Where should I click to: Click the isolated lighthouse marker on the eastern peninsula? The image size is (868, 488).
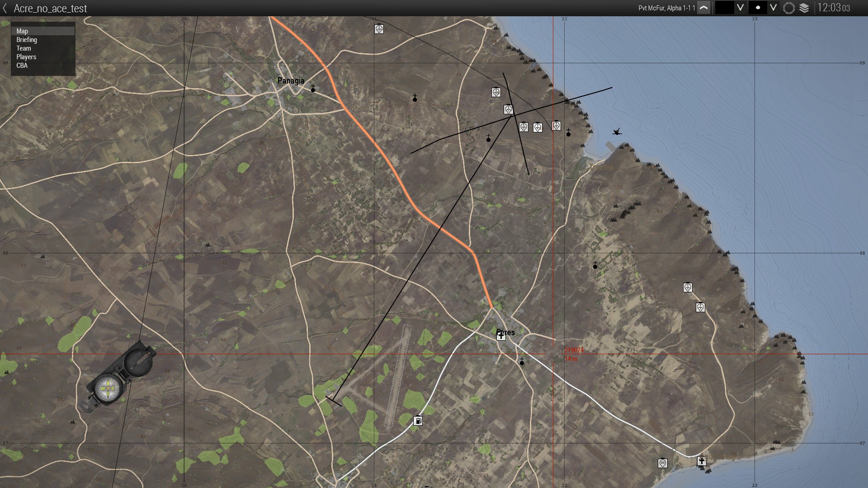coord(688,287)
